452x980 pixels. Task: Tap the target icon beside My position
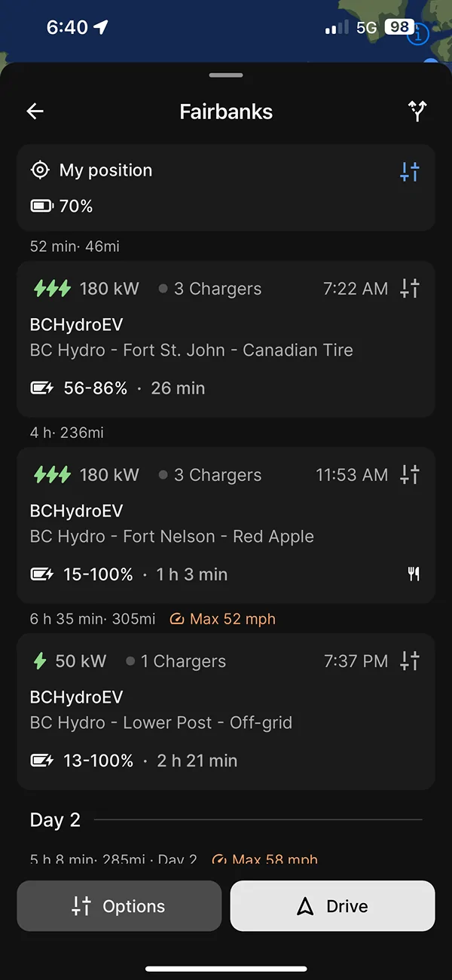40,170
